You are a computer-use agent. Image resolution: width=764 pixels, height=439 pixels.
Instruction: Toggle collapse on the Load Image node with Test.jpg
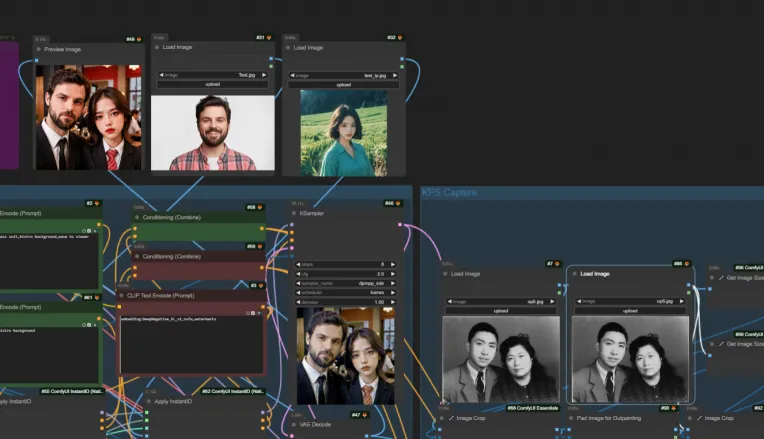156,47
